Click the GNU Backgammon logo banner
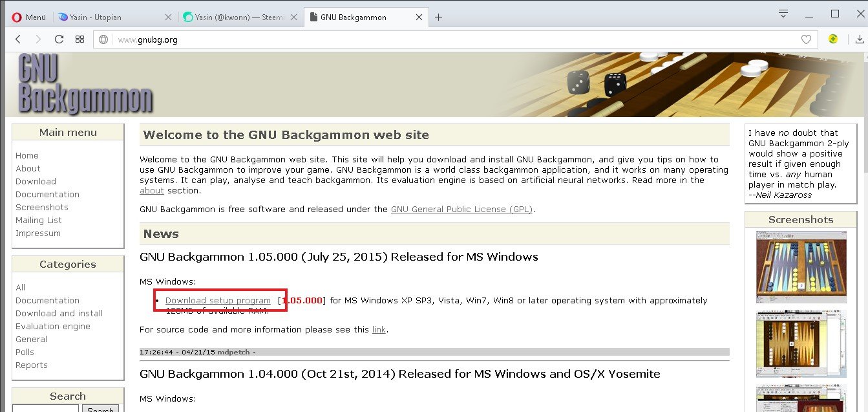This screenshot has height=412, width=868. (x=85, y=84)
